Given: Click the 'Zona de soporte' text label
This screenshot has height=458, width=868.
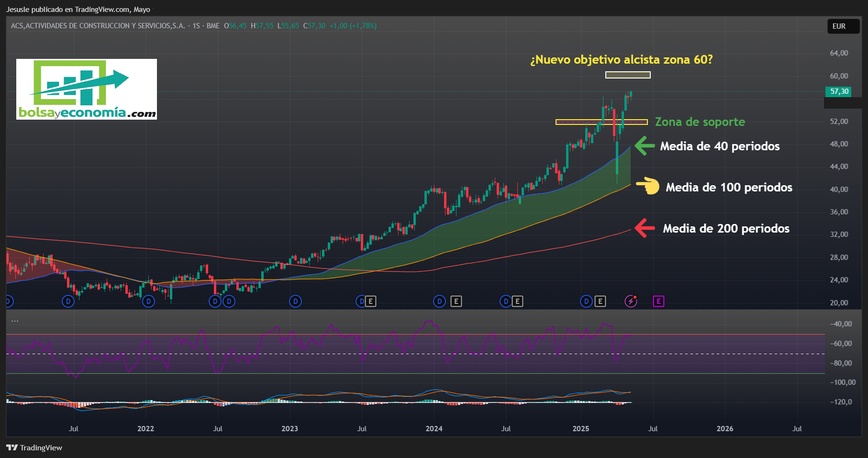Looking at the screenshot, I should pos(700,122).
